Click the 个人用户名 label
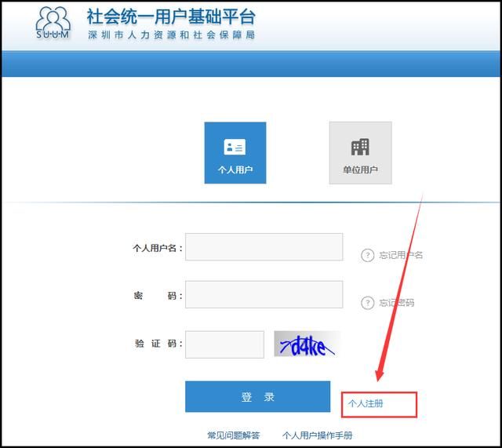The height and width of the screenshot is (448, 502). pos(158,248)
